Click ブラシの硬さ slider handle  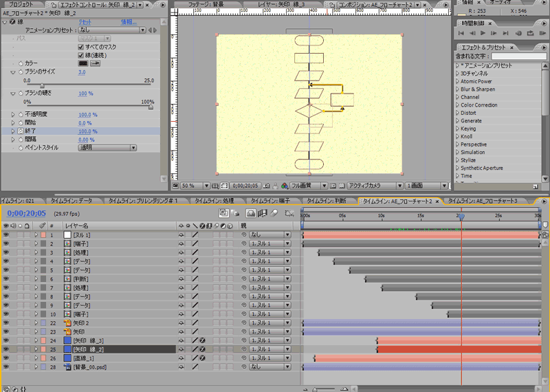(151, 107)
